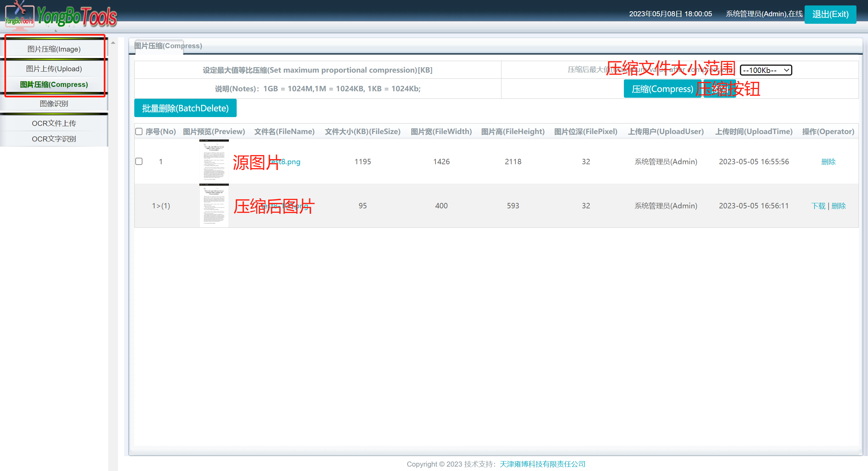Viewport: 868px width, 471px height.
Task: Expand the 图像识别 sidebar section
Action: (x=54, y=103)
